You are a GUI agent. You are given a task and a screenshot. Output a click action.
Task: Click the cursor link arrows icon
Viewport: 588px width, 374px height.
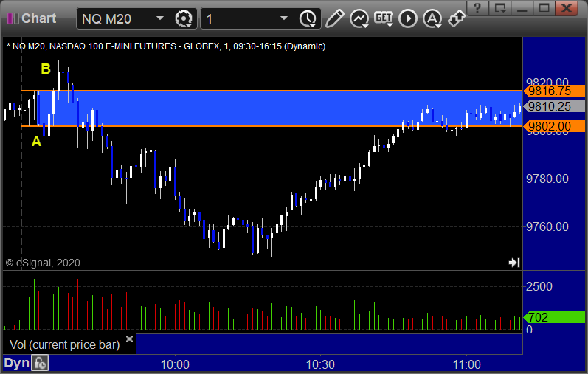coord(456,18)
